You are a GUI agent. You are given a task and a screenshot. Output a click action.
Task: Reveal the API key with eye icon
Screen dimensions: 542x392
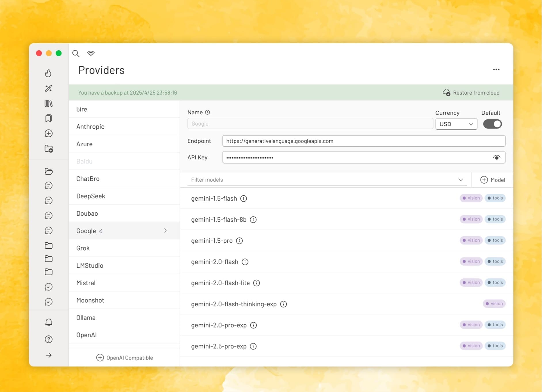pos(497,157)
